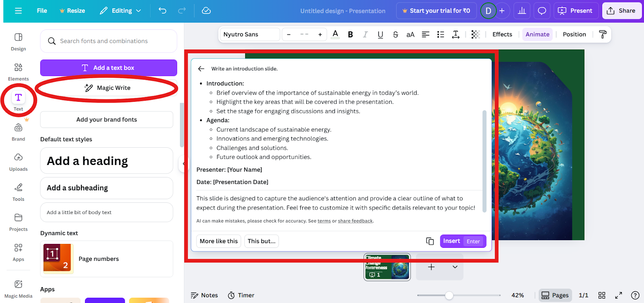Toggle underline formatting
The height and width of the screenshot is (303, 644).
click(x=380, y=35)
